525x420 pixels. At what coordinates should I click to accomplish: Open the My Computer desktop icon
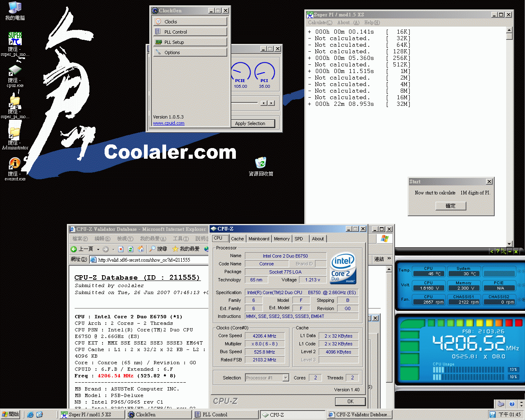[x=15, y=11]
